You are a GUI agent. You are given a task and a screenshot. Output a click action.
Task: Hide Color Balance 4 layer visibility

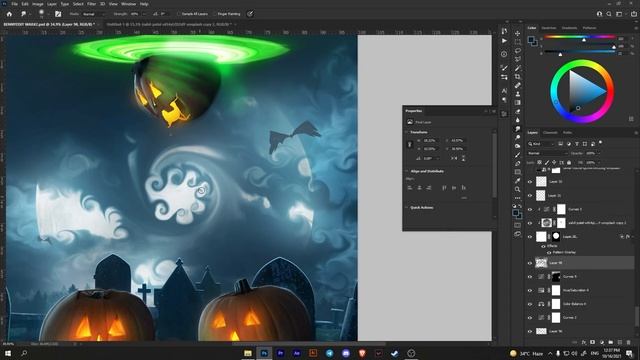(530, 304)
